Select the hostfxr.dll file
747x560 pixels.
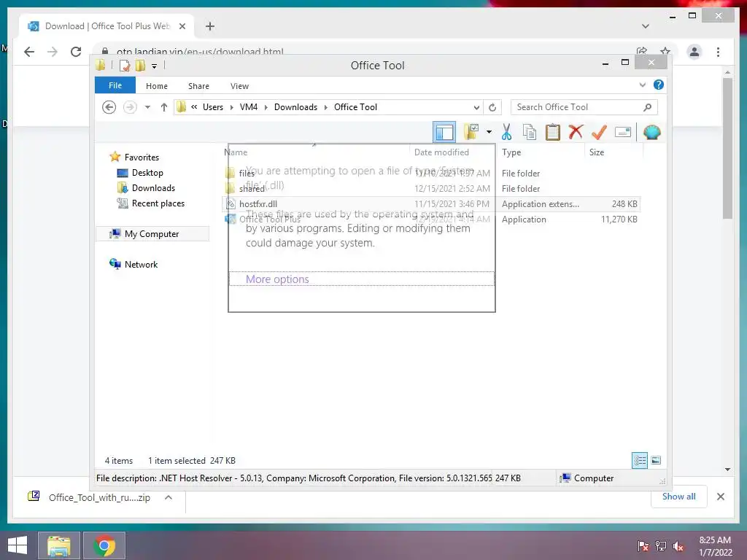tap(431, 204)
